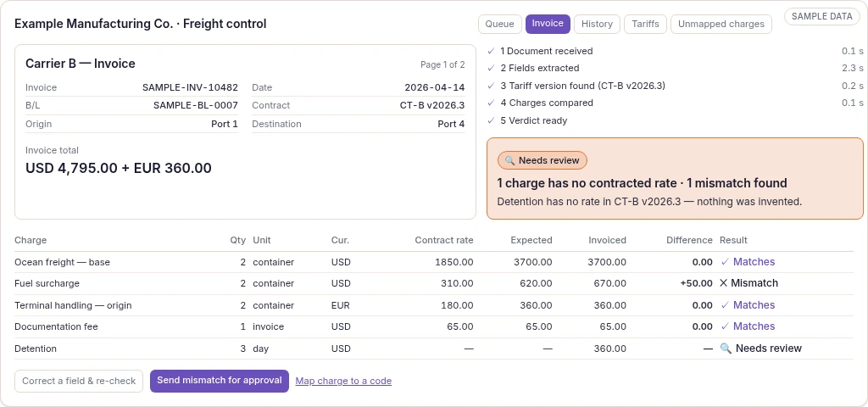The image size is (868, 407).
Task: Select the Invoice tab
Action: tap(548, 23)
